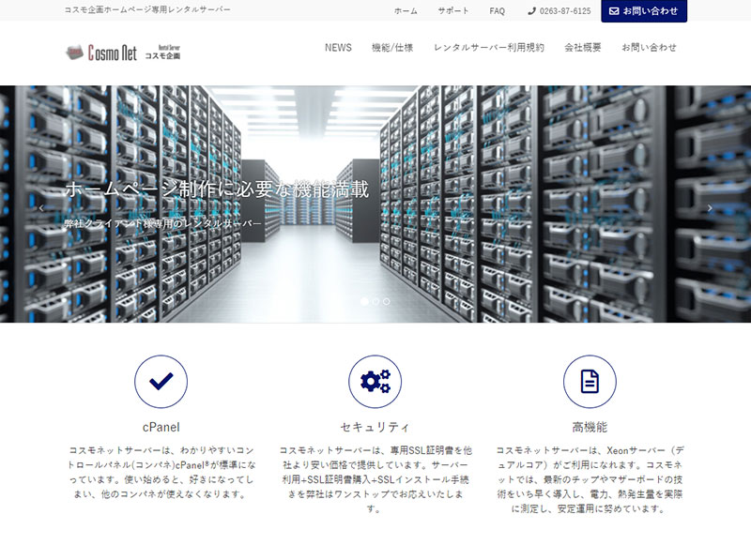Select the third carousel indicator dot
Image resolution: width=751 pixels, height=560 pixels.
(387, 301)
